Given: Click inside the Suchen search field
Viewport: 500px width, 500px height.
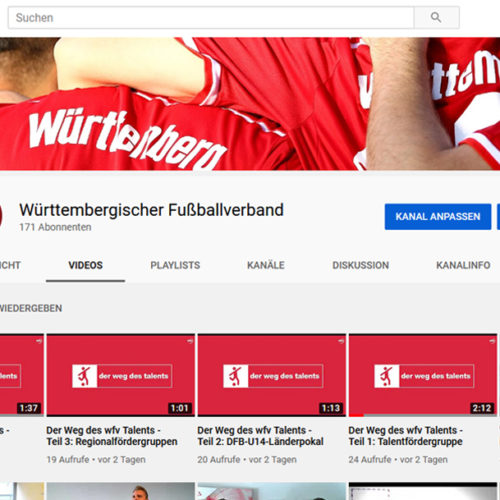Looking at the screenshot, I should pyautogui.click(x=211, y=17).
